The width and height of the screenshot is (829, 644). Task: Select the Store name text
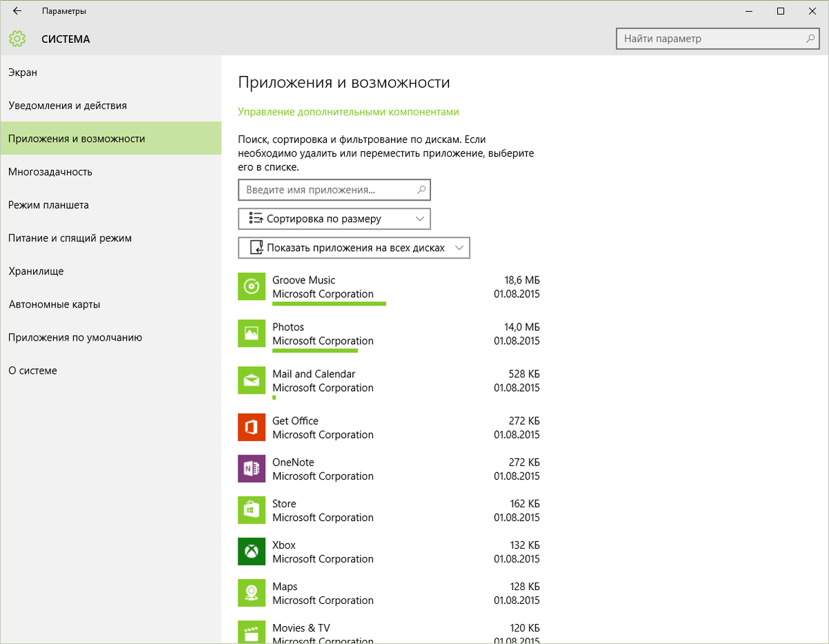(x=284, y=504)
